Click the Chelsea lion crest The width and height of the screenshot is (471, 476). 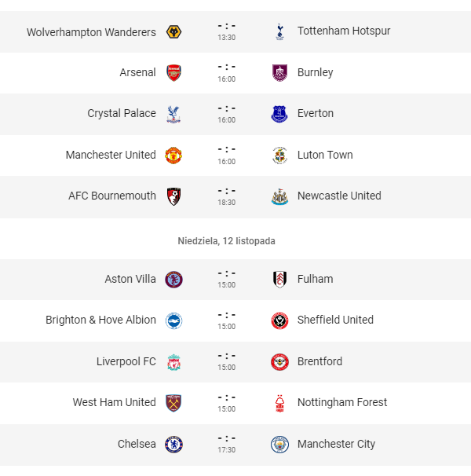point(174,445)
